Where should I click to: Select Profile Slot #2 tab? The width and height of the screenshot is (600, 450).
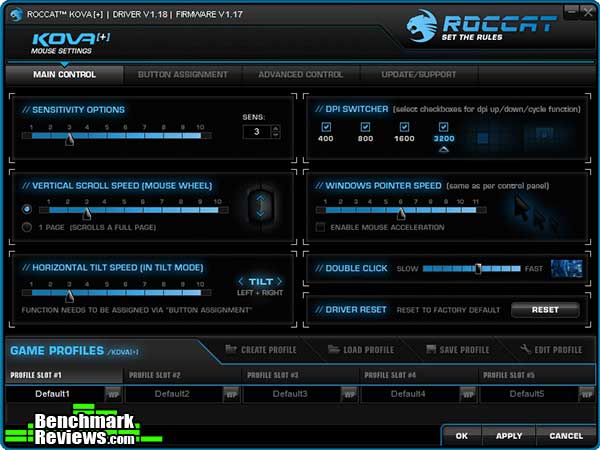[182, 375]
